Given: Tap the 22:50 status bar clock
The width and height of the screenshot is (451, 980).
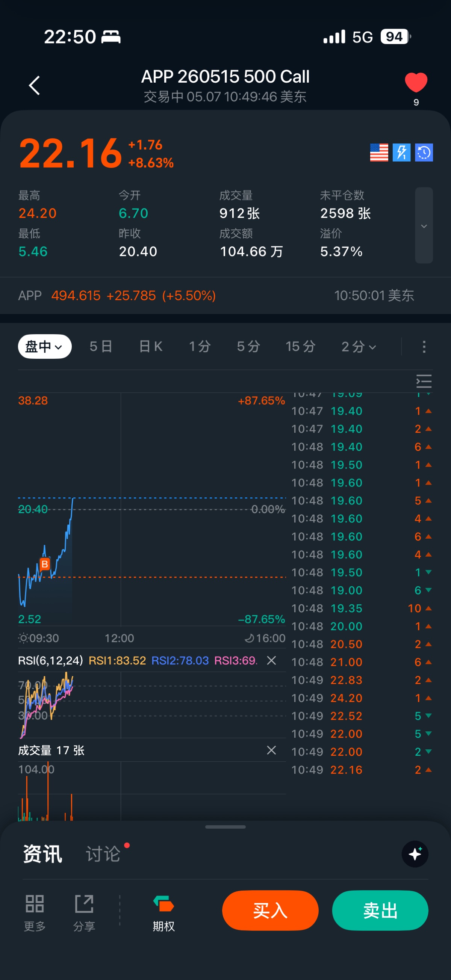Looking at the screenshot, I should click(70, 37).
